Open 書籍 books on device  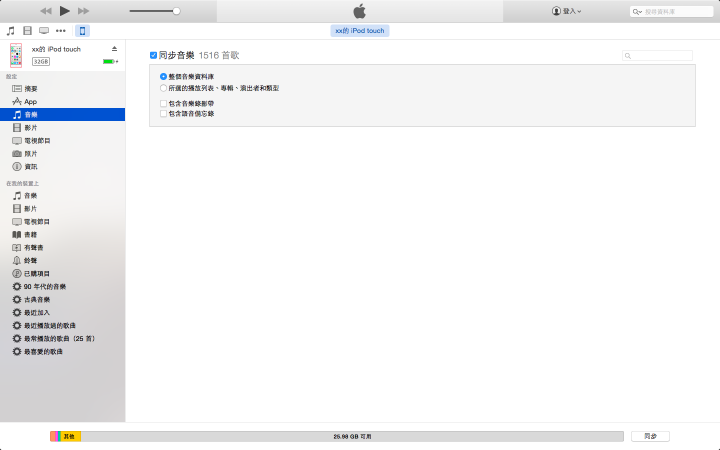62,235
